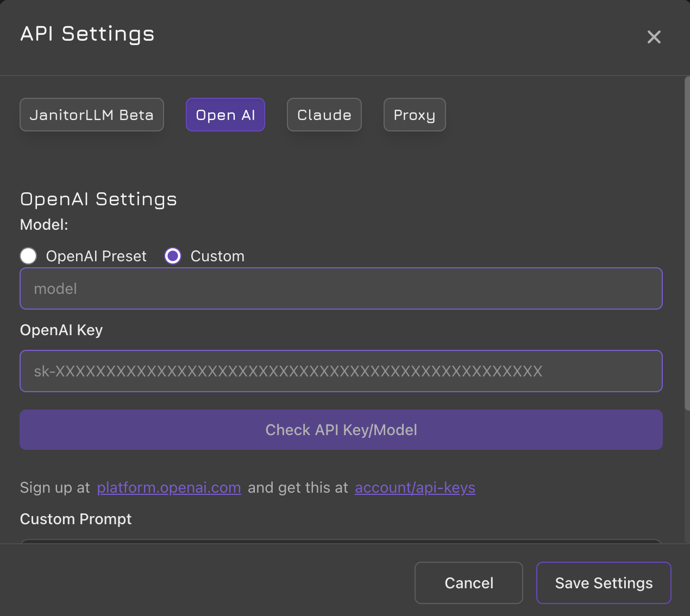
Task: Close the API Settings dialog
Action: point(654,37)
